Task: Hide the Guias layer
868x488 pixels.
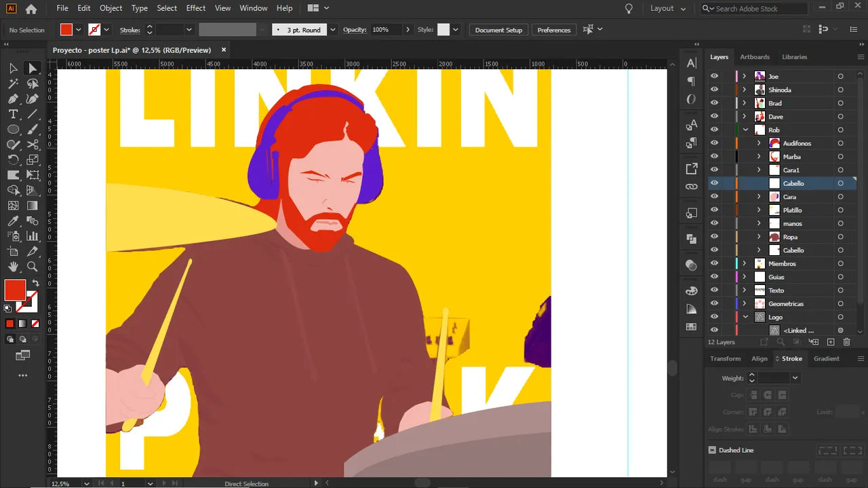Action: 714,277
